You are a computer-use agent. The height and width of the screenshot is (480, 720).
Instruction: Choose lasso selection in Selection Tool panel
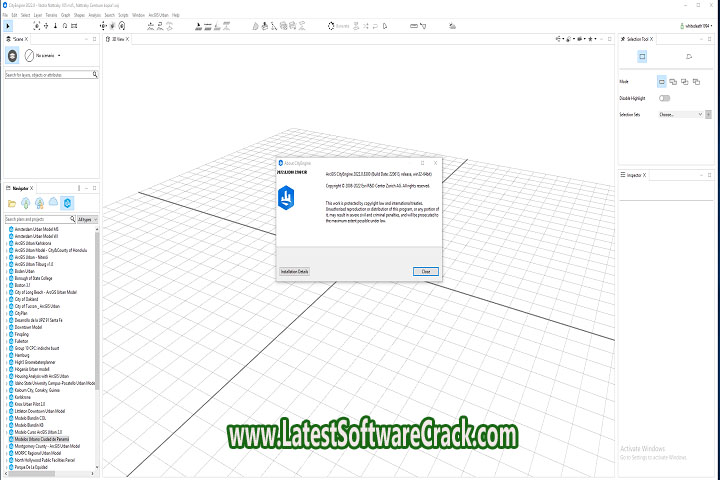pyautogui.click(x=689, y=56)
